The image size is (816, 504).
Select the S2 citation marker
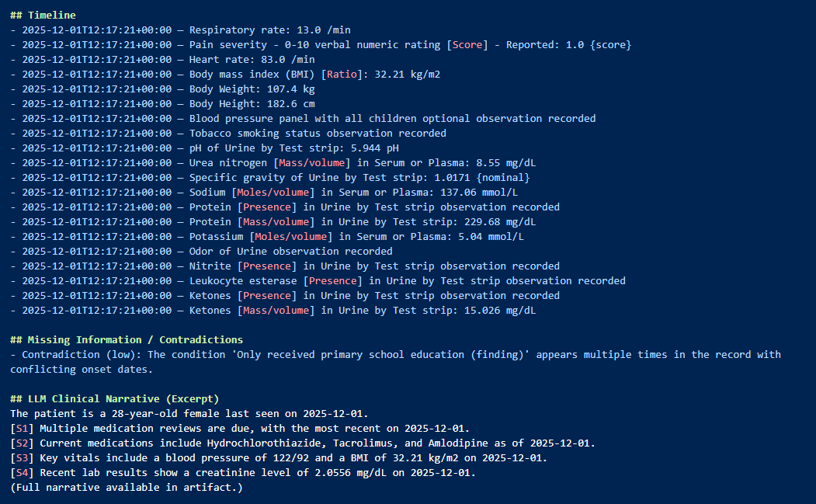(22, 443)
